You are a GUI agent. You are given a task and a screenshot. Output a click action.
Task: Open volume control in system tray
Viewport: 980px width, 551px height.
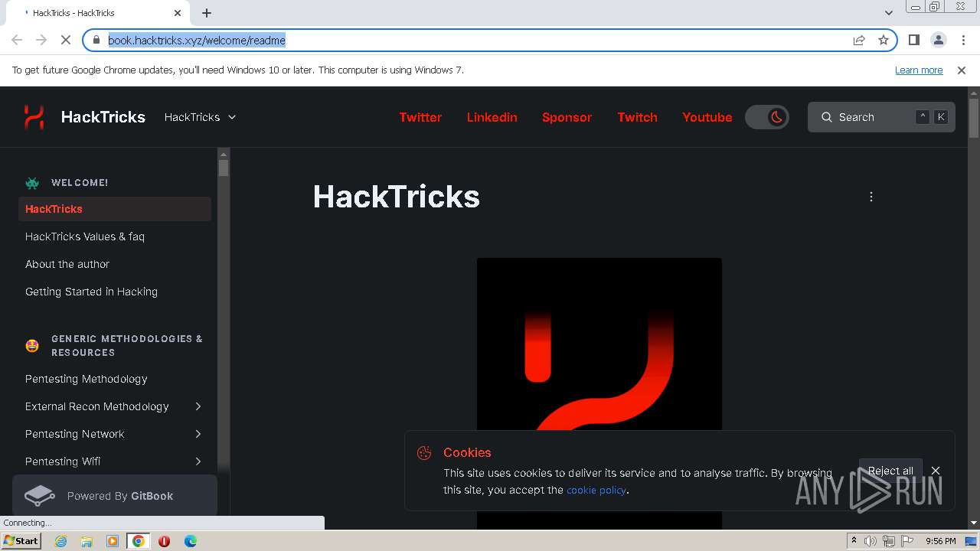(871, 541)
